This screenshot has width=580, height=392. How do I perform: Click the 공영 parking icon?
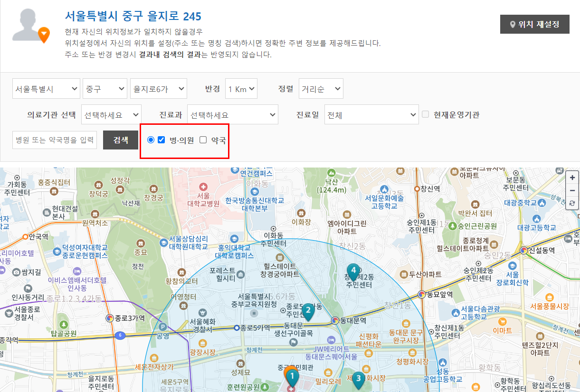163,327
